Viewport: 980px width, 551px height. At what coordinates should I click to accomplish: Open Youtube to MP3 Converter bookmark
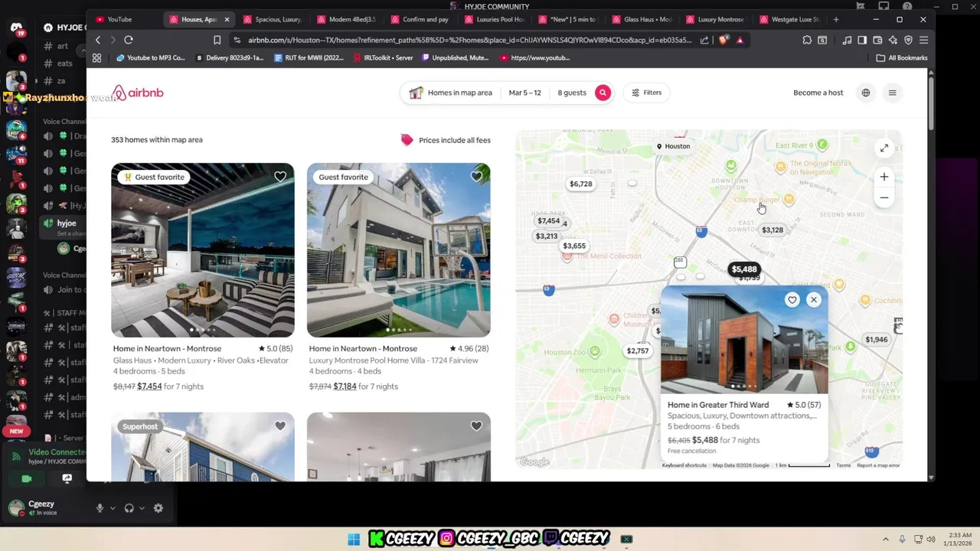pyautogui.click(x=151, y=57)
